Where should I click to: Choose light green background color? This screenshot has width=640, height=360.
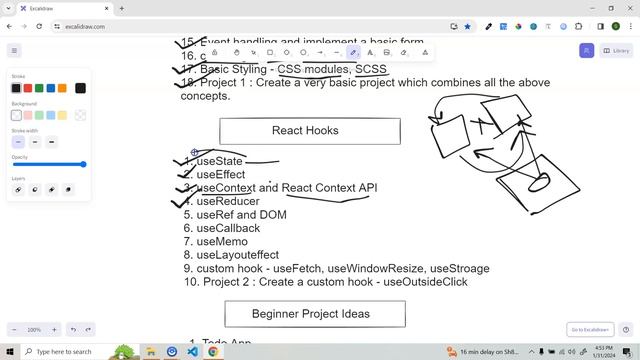39,116
